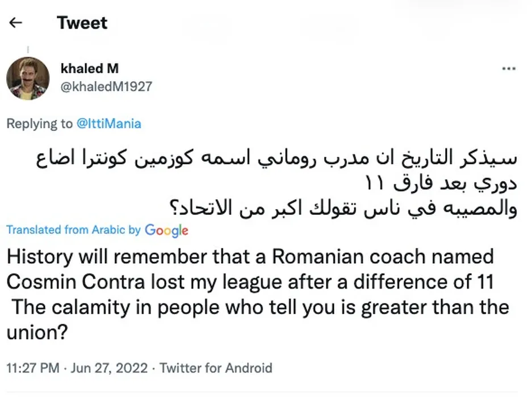Open the three-dot more options menu

click(x=508, y=69)
